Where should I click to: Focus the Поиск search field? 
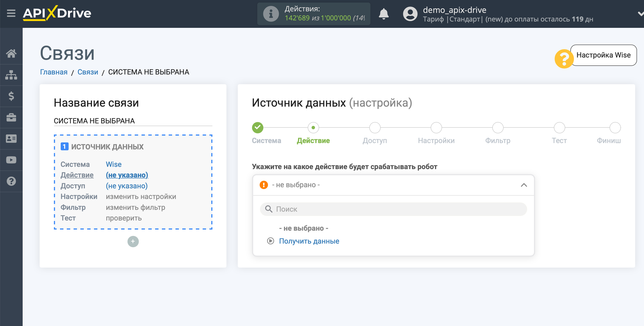coord(394,209)
